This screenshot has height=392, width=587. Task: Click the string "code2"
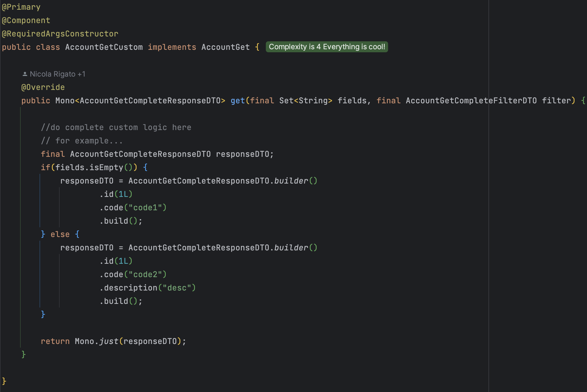pos(145,274)
